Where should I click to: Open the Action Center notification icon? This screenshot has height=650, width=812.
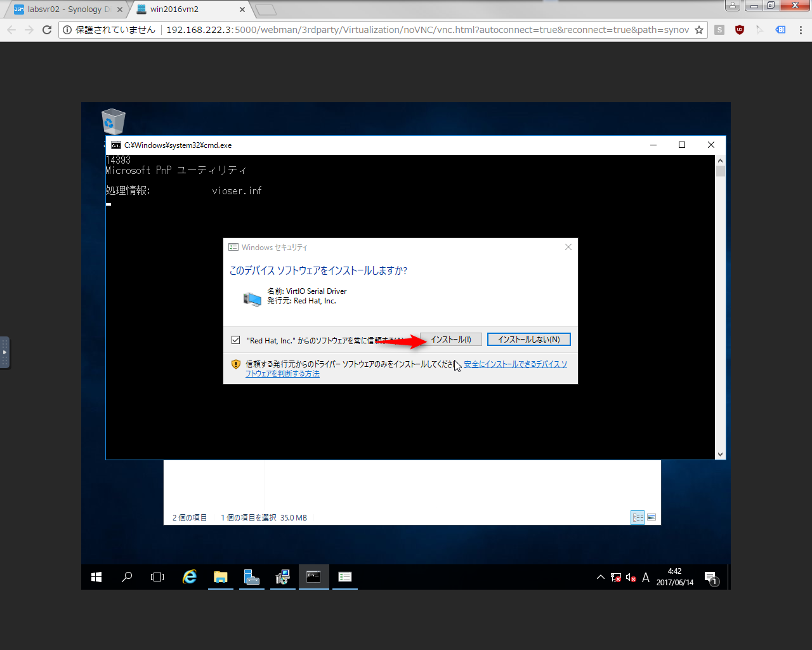click(x=712, y=577)
